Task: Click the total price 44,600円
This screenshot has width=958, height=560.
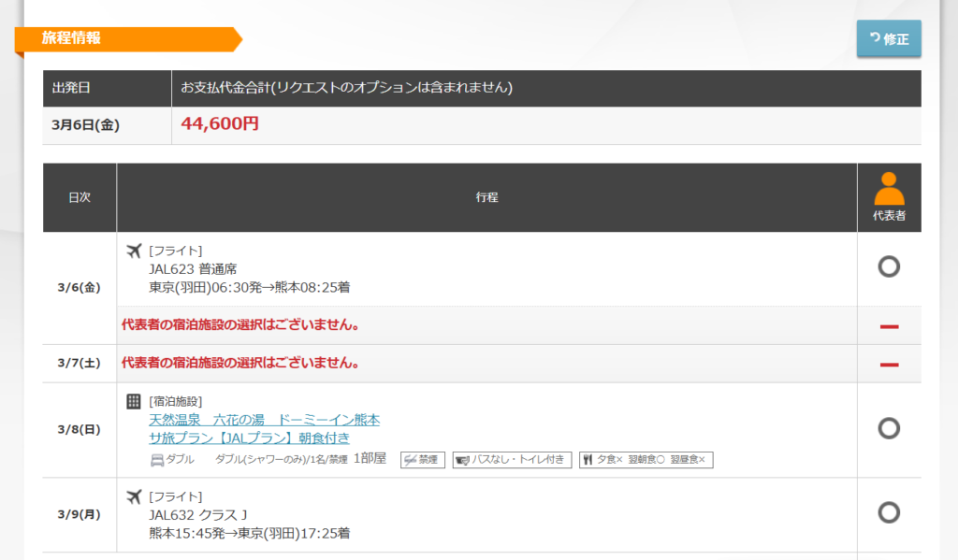Action: pos(220,124)
